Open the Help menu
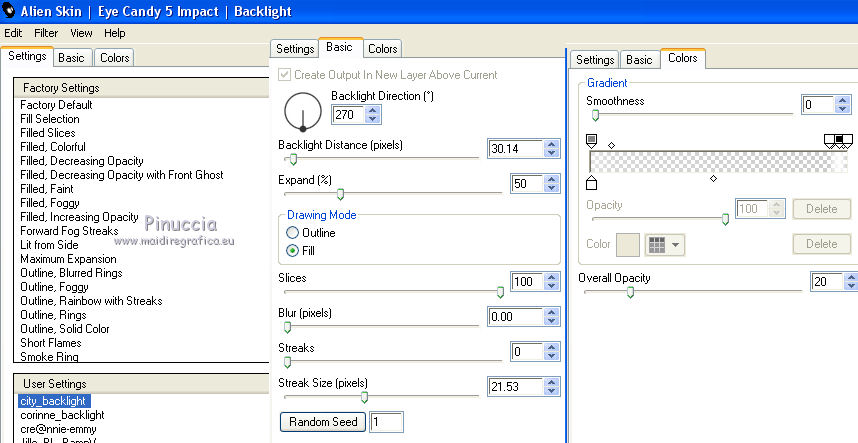Viewport: 858px width, 443px height. coord(114,33)
